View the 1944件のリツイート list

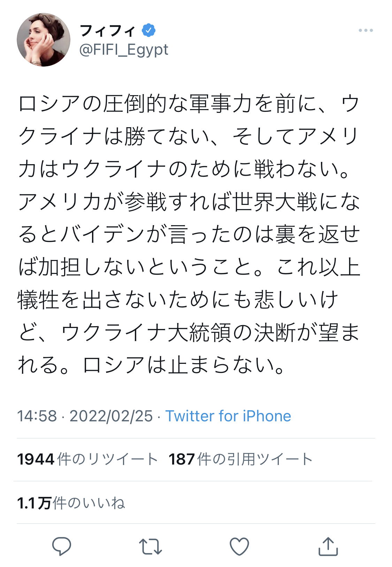click(x=87, y=459)
